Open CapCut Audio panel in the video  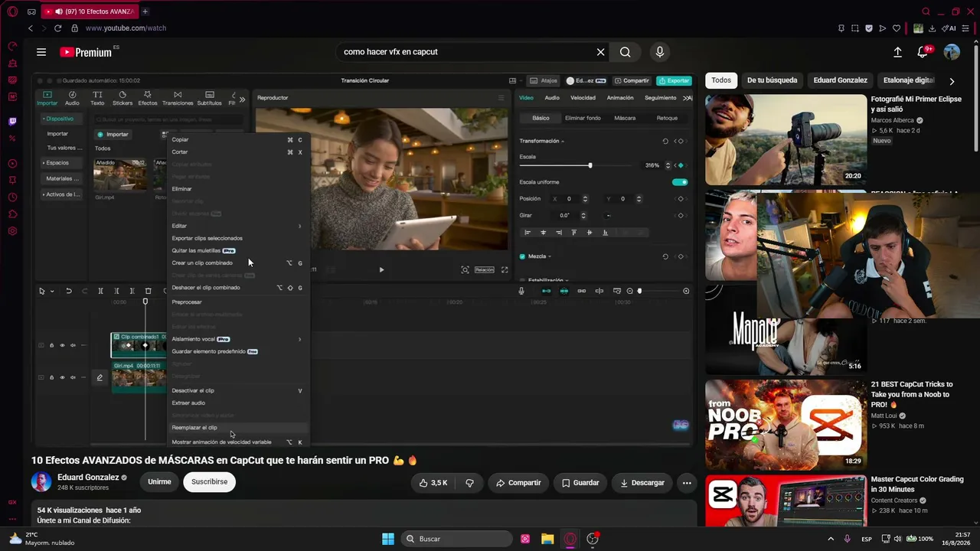point(72,98)
